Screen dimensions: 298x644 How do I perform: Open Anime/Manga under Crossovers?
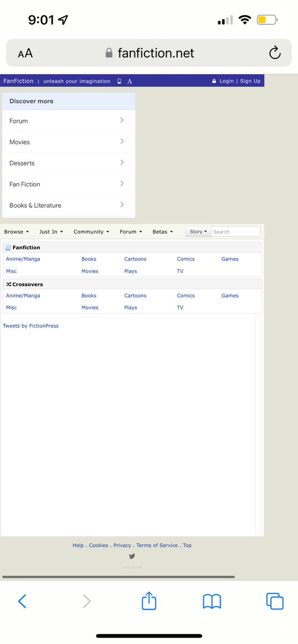pyautogui.click(x=23, y=296)
